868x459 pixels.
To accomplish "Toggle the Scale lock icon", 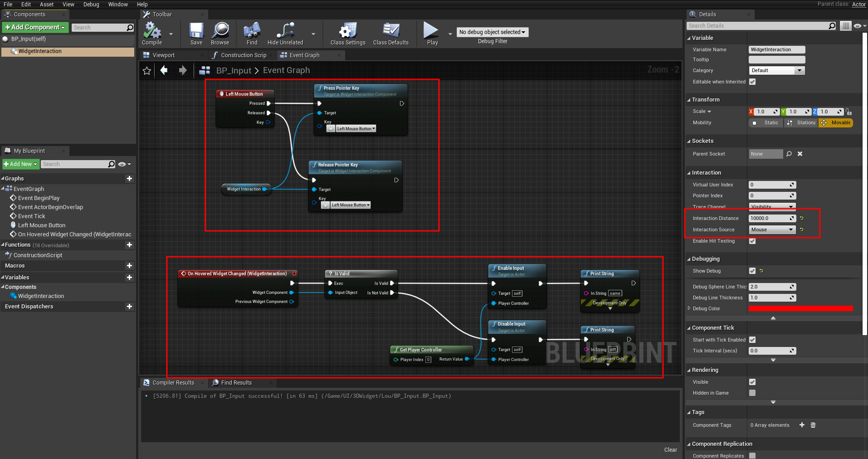I will tap(849, 112).
